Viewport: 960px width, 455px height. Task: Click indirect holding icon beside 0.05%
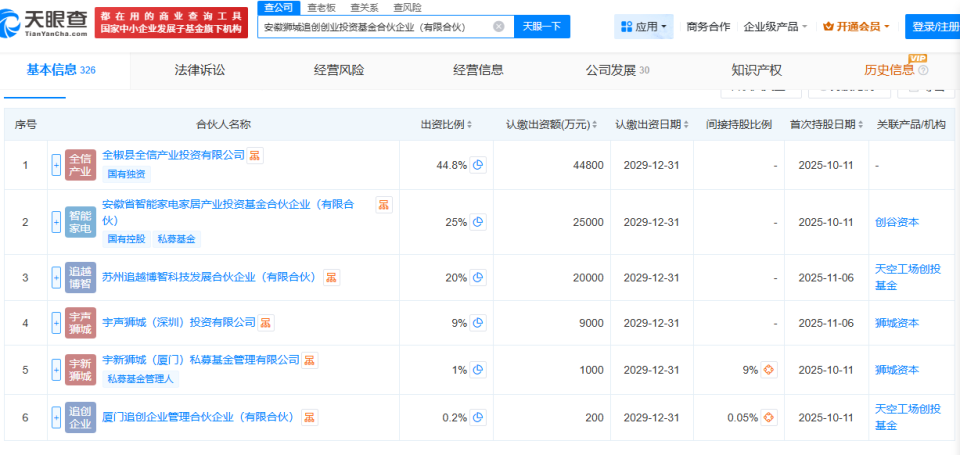769,418
